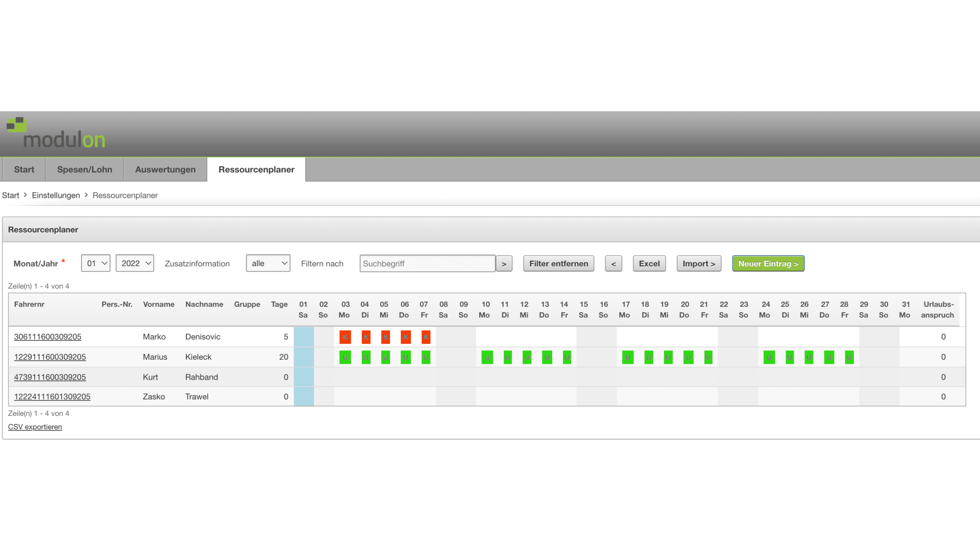Image resolution: width=980 pixels, height=551 pixels.
Task: Open the year dropdown showing 2022
Action: click(x=135, y=263)
